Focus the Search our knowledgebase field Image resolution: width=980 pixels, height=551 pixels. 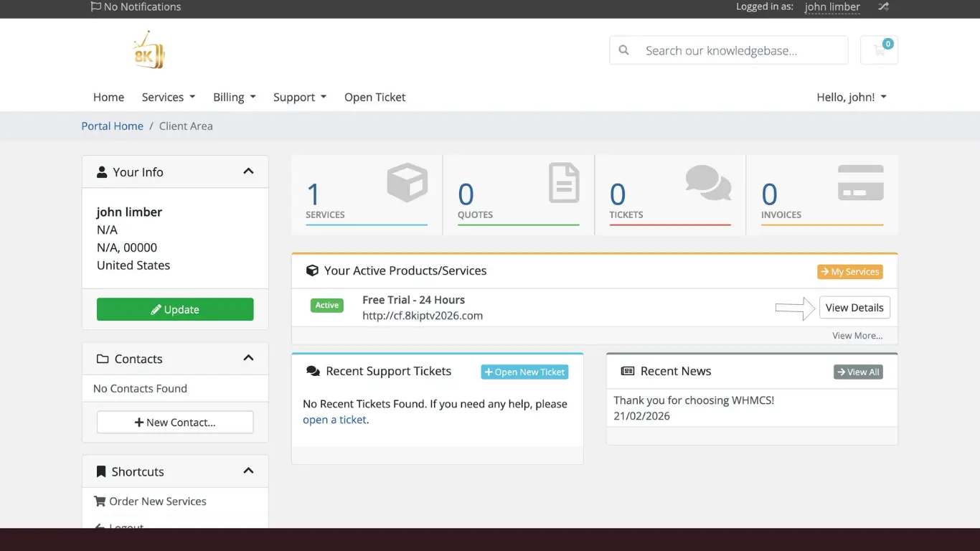pyautogui.click(x=743, y=50)
